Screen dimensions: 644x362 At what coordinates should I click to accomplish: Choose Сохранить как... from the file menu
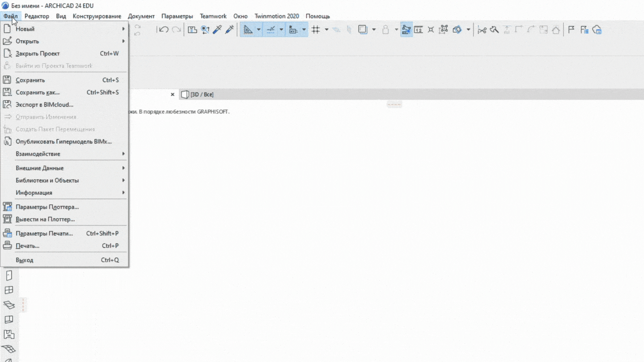coord(38,93)
